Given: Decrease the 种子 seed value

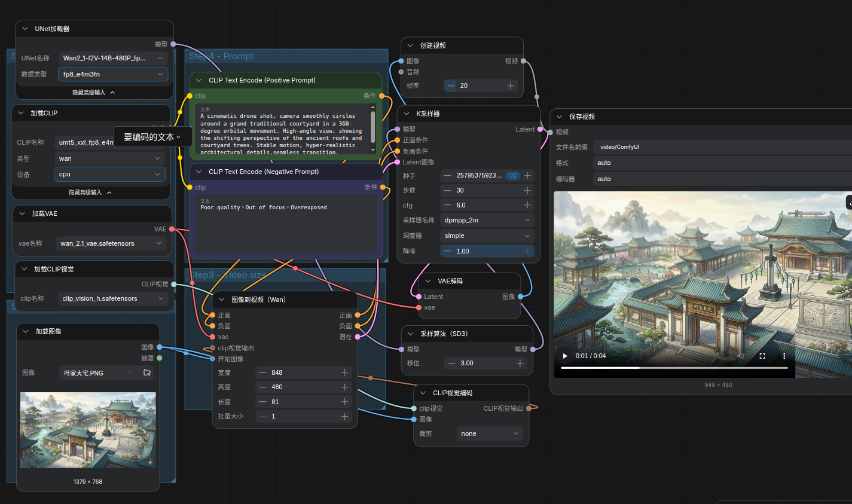Looking at the screenshot, I should coord(447,176).
